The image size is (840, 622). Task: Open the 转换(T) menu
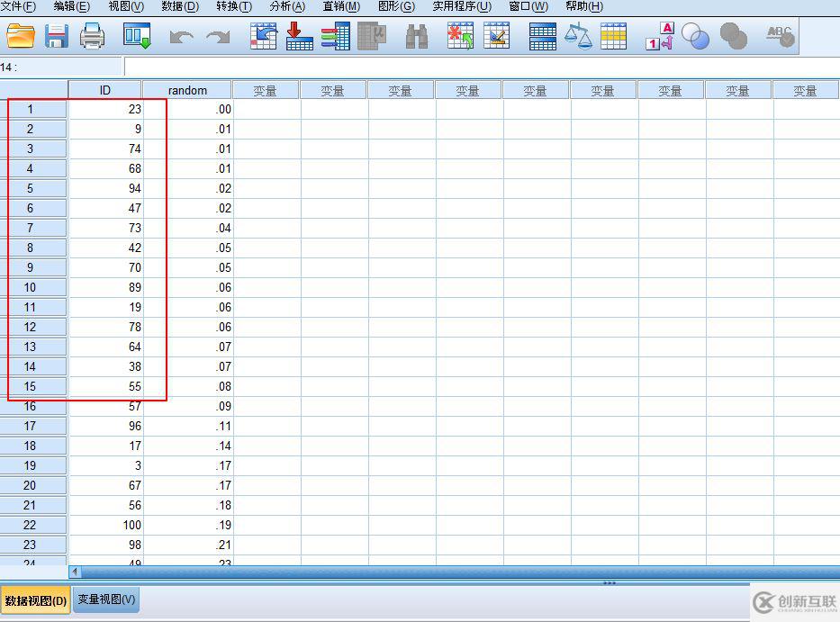coord(234,6)
